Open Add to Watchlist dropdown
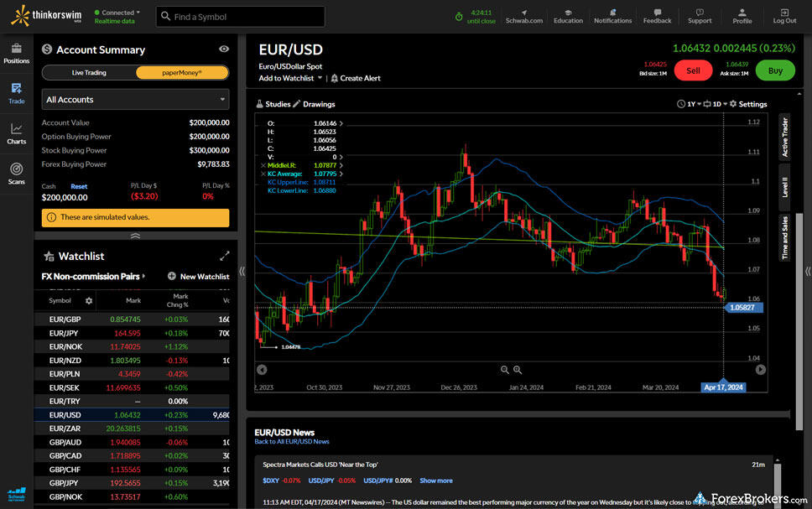 [x=290, y=78]
